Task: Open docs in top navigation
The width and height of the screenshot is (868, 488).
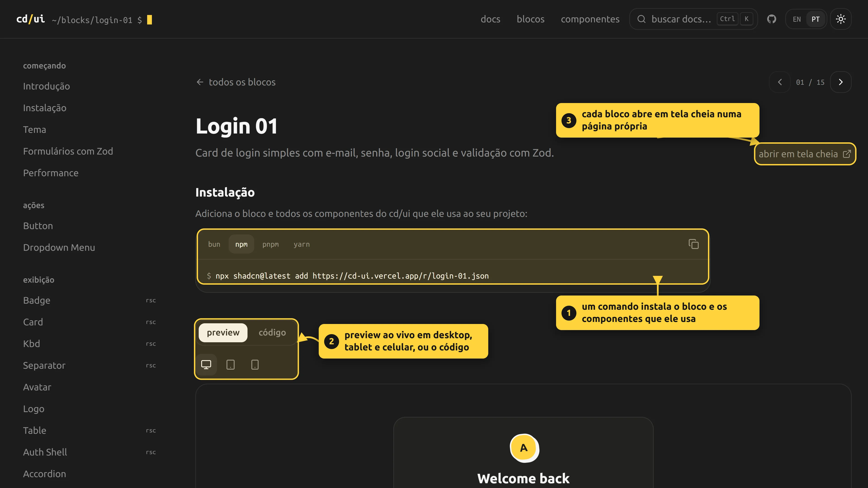Action: click(x=490, y=19)
